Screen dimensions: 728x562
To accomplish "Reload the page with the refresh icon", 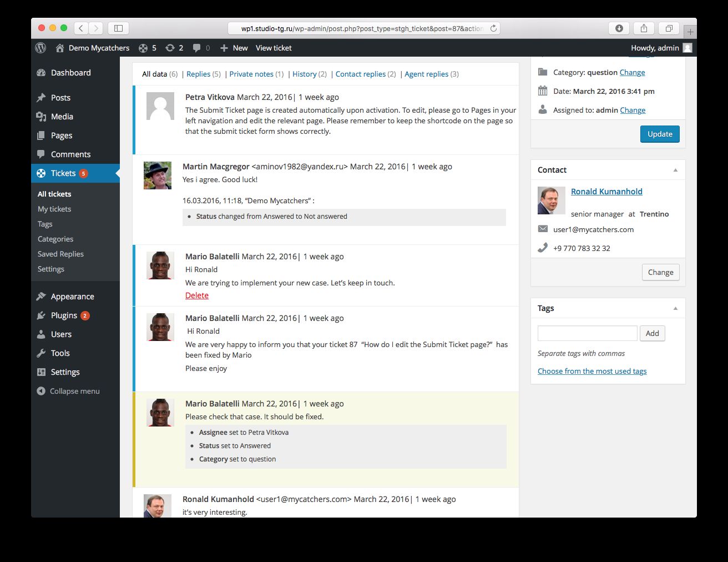I will (493, 28).
